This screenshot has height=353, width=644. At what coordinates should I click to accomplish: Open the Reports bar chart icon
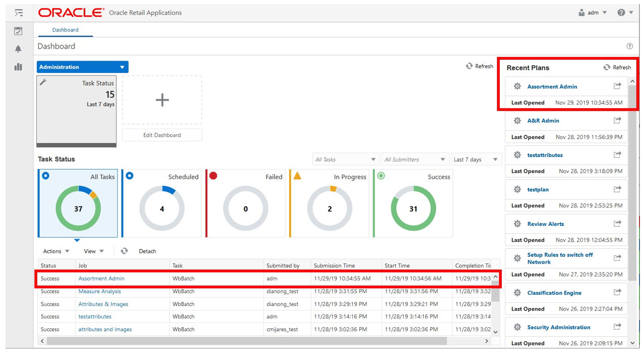[18, 67]
